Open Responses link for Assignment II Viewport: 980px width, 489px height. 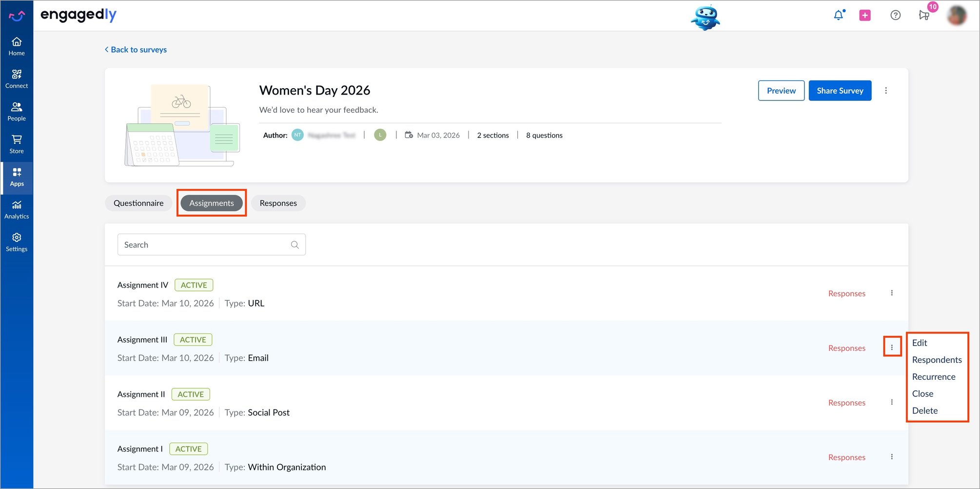click(846, 403)
